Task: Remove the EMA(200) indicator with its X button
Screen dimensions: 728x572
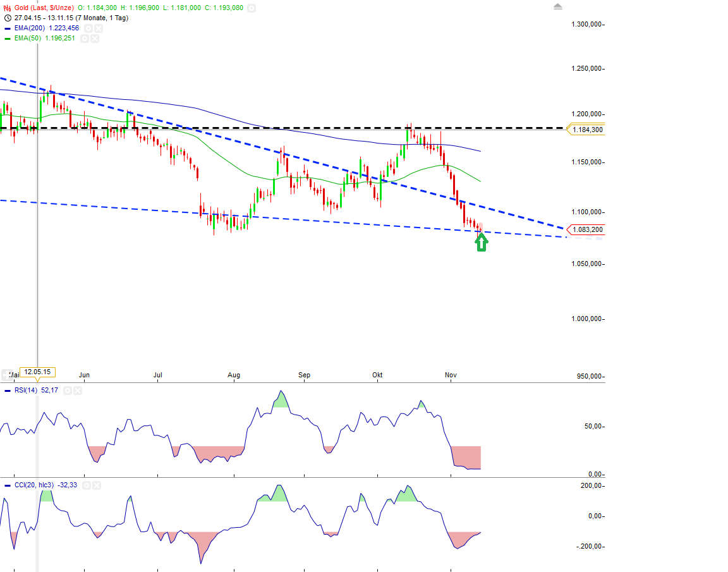Action: click(98, 28)
